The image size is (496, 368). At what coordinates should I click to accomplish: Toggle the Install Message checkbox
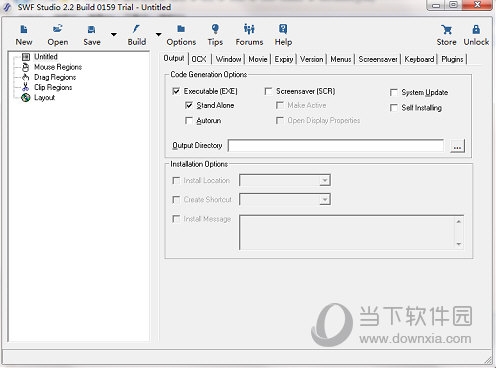[176, 219]
